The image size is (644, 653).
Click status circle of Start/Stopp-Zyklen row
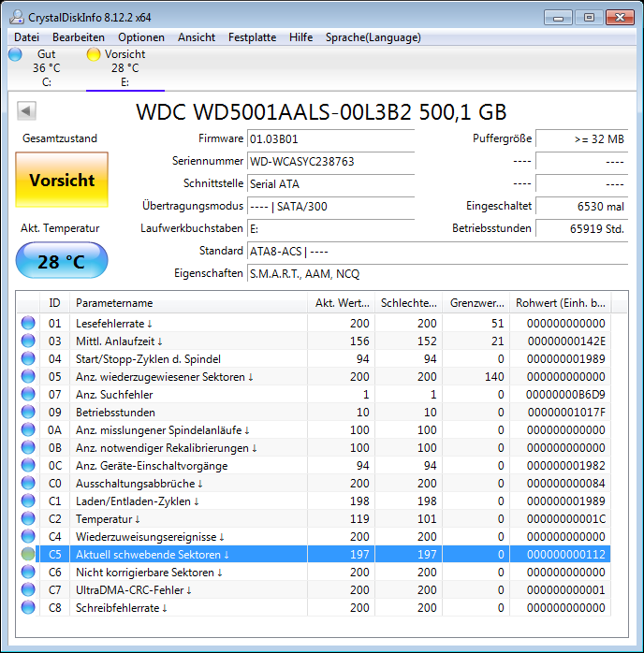[x=28, y=359]
